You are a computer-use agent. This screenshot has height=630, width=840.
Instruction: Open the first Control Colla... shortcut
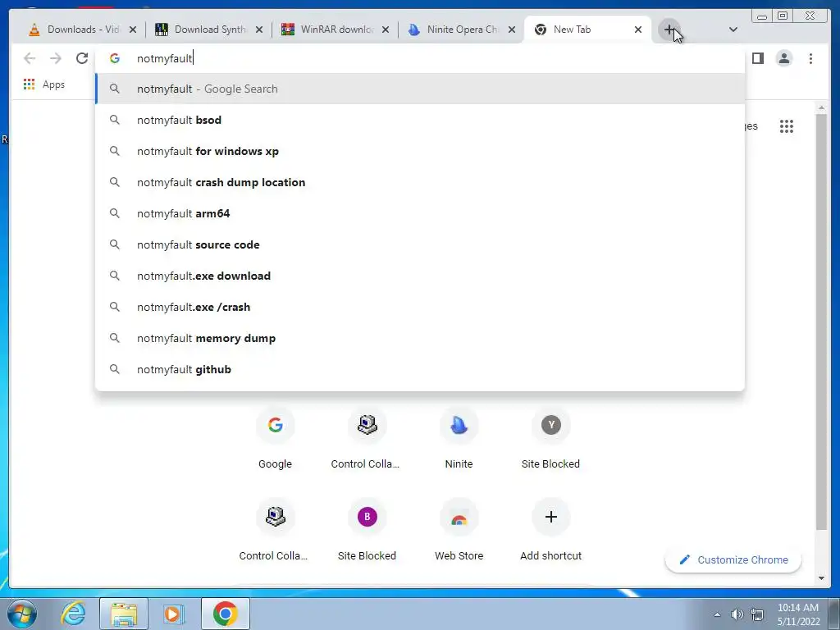(x=367, y=438)
